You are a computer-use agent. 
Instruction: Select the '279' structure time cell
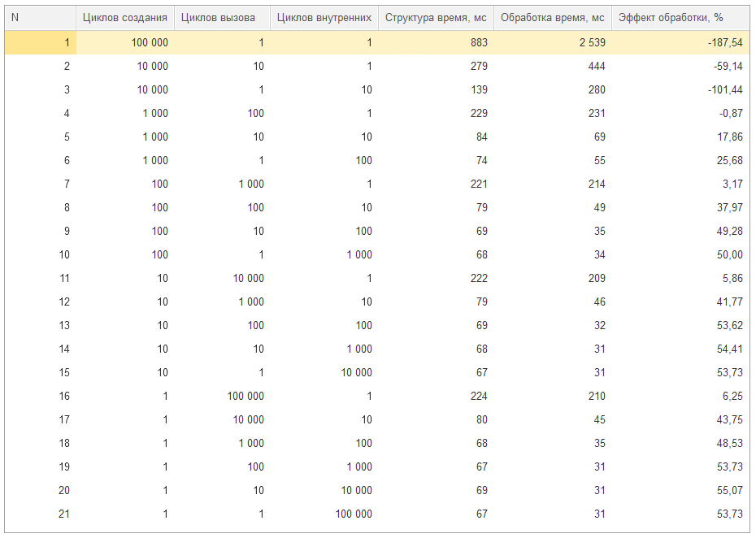click(436, 66)
